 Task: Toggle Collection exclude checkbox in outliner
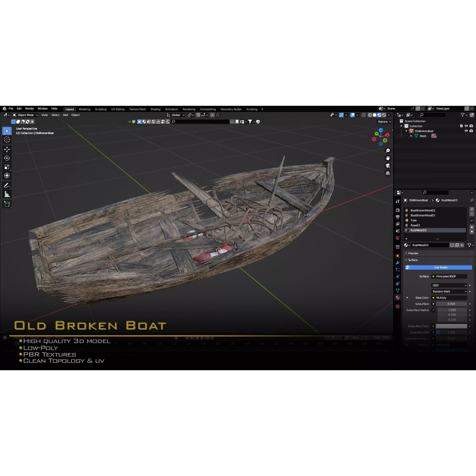tap(461, 126)
